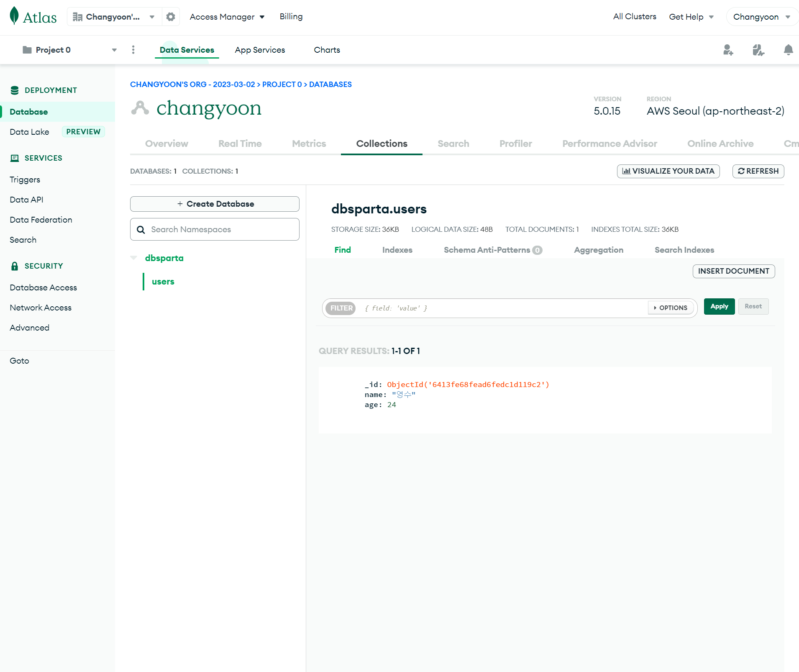Open the activity feed icon
This screenshot has width=799, height=672.
pyautogui.click(x=758, y=50)
